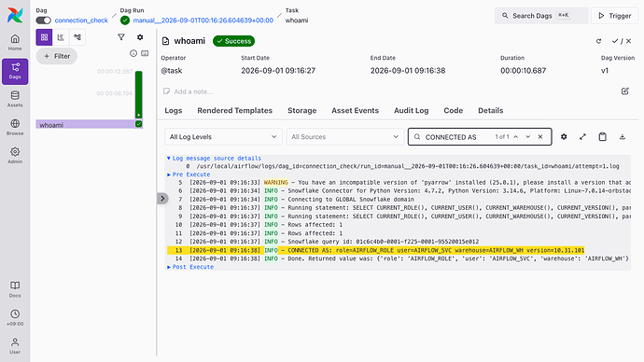Open the timezone clock selector
Image resolution: width=644 pixels, height=362 pixels.
pyautogui.click(x=15, y=317)
